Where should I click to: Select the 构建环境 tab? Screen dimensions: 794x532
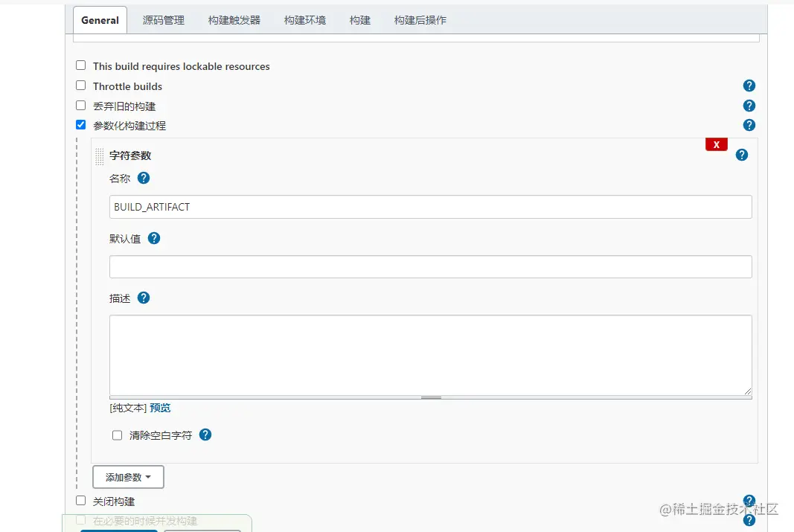tap(305, 20)
